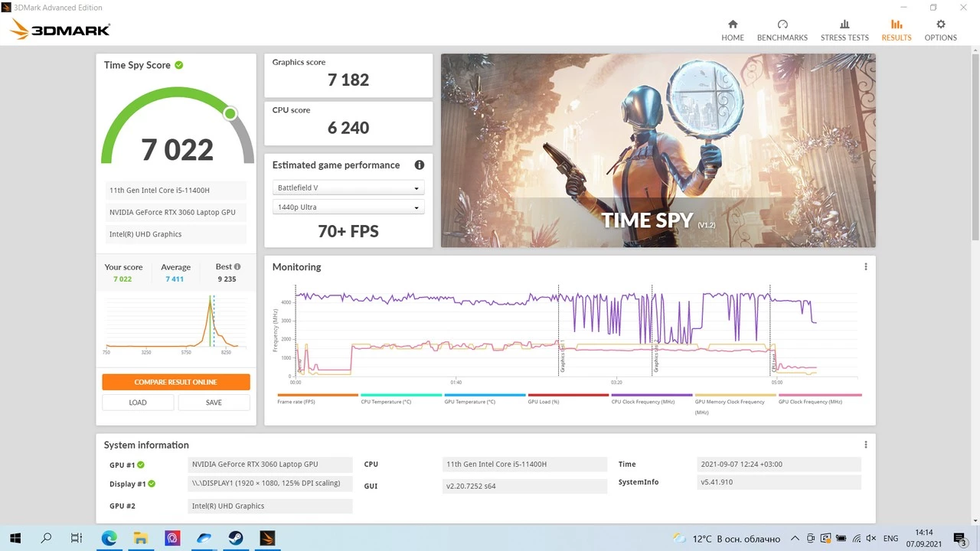Click the Average score 7 411
Image resolution: width=980 pixels, height=551 pixels.
point(175,279)
